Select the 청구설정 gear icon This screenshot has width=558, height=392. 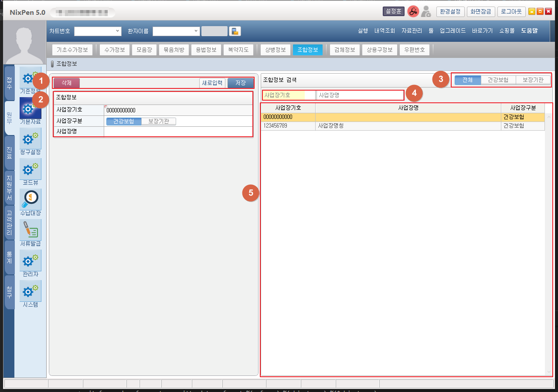(31, 139)
